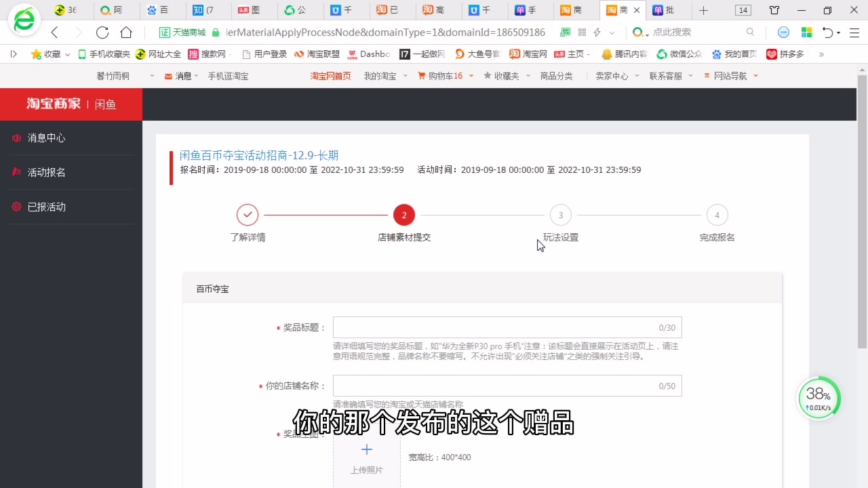Show more bookmarks with double chevron
The image size is (868, 488).
click(x=821, y=54)
